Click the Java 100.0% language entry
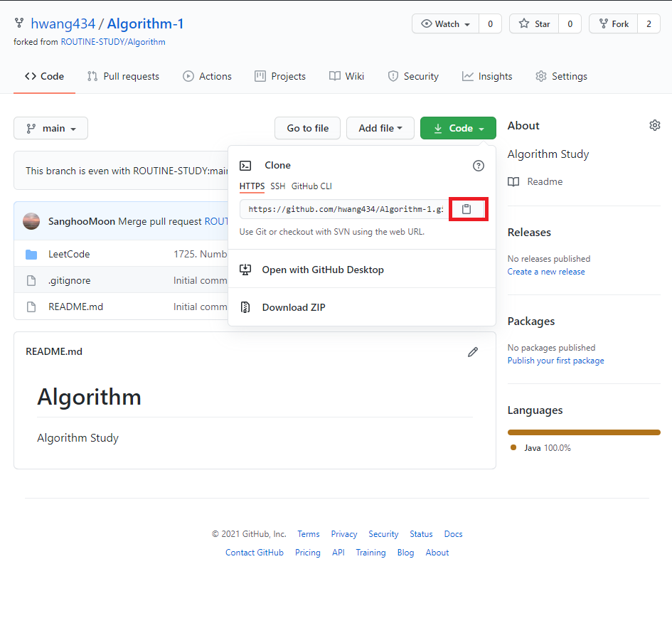The width and height of the screenshot is (672, 628). [x=541, y=448]
